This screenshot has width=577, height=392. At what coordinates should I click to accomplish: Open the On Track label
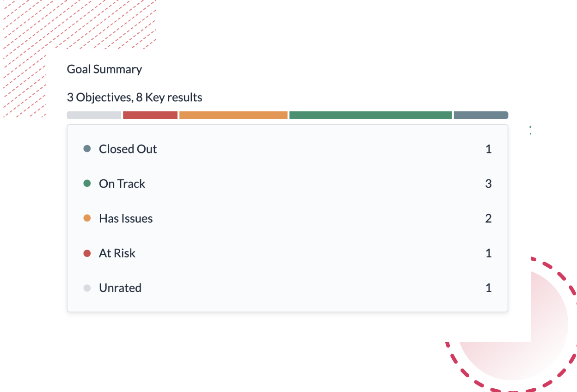(x=122, y=184)
